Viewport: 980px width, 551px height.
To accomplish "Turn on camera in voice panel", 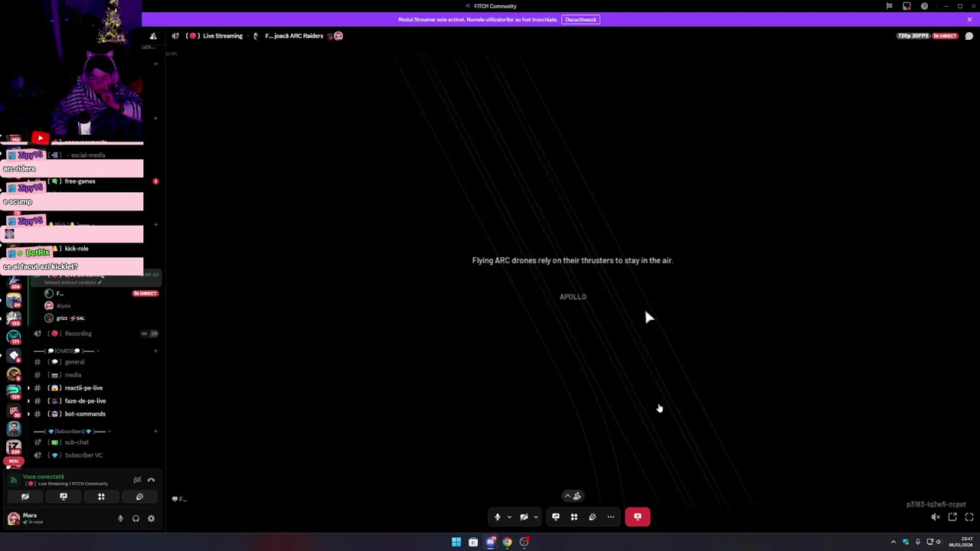I will 25,497.
